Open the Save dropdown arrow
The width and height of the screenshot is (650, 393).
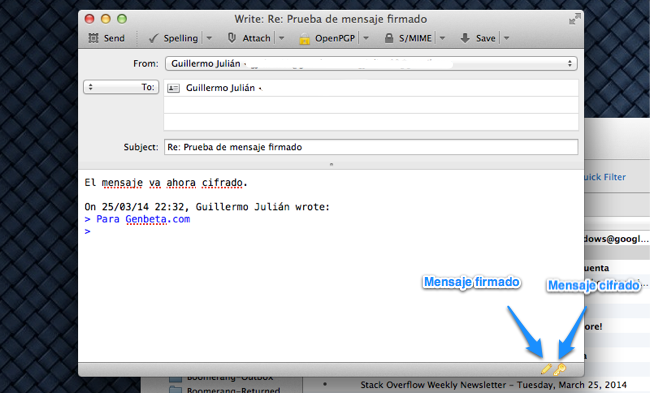(x=507, y=38)
